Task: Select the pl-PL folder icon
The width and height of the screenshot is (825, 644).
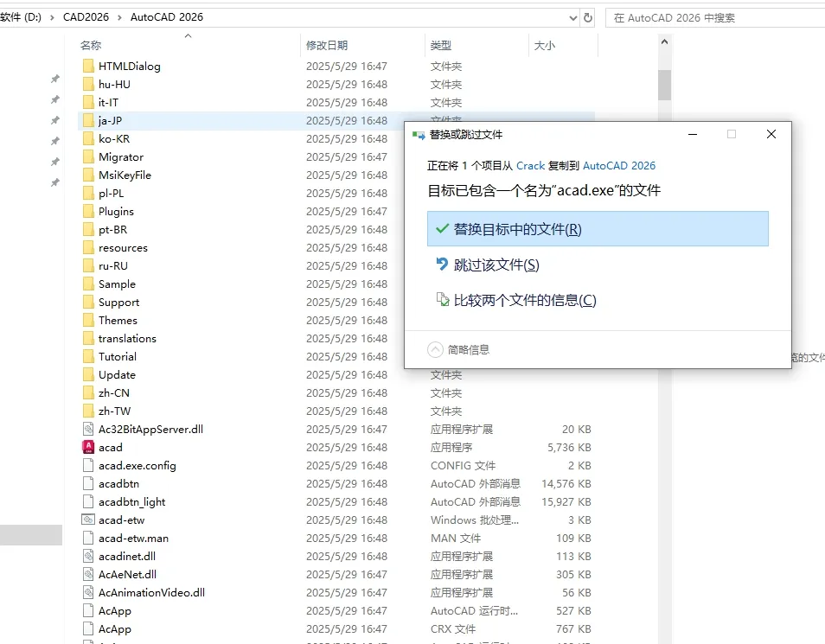Action: 88,193
